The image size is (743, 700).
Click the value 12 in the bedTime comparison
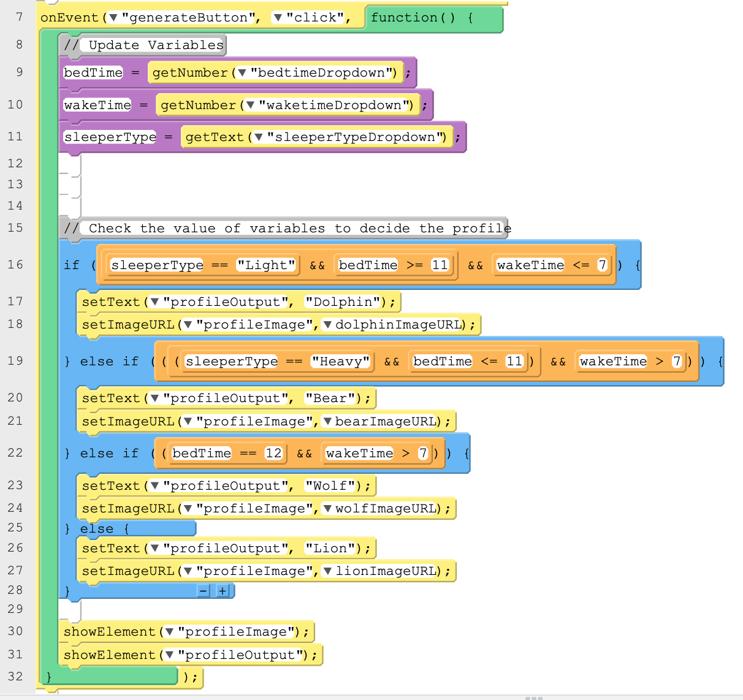coord(273,454)
